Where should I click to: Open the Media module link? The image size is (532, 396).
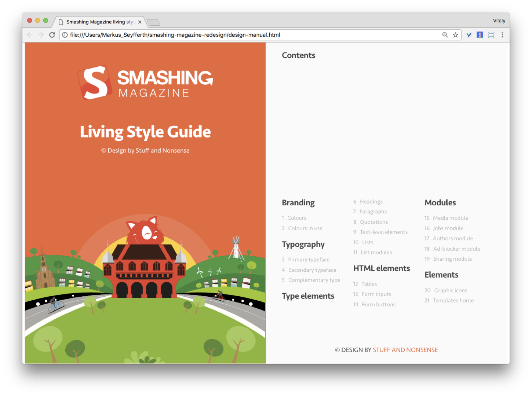[x=450, y=218]
